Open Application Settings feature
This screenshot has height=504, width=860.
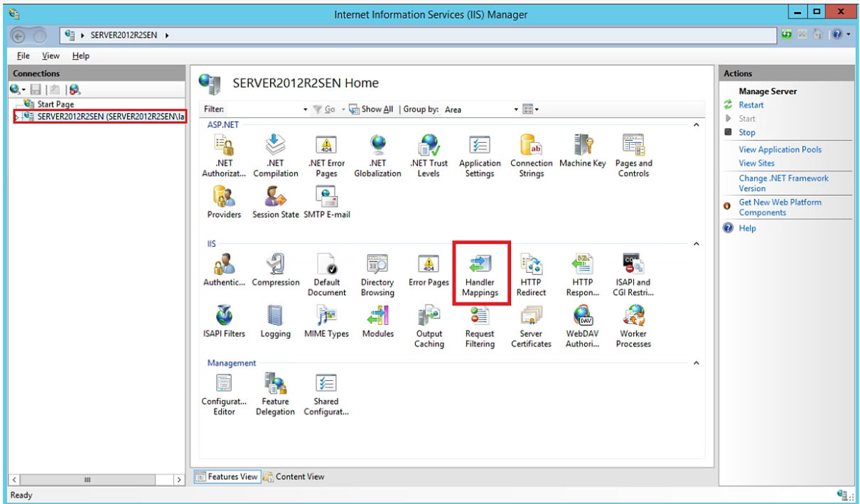tap(480, 156)
